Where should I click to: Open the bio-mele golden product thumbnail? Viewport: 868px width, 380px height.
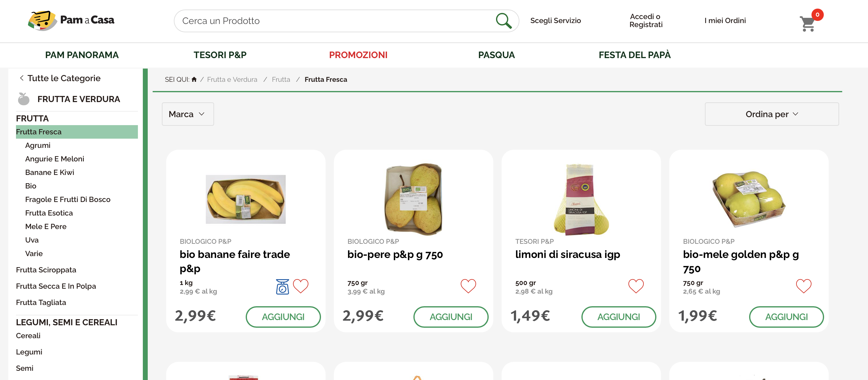[x=749, y=199]
